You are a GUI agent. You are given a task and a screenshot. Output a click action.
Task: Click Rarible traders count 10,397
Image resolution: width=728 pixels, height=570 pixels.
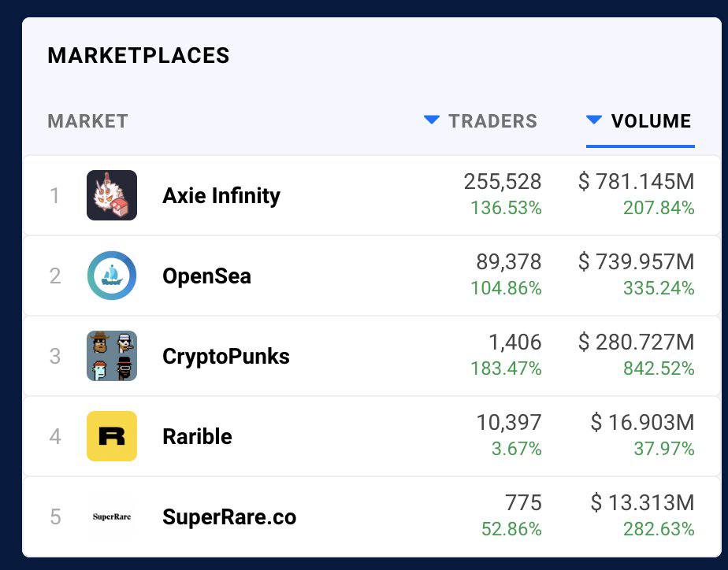[x=508, y=423]
